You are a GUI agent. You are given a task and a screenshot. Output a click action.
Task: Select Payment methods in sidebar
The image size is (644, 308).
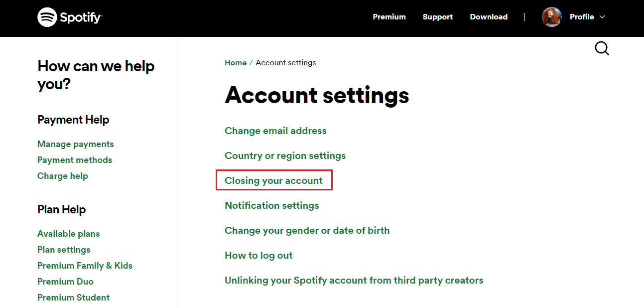(74, 160)
